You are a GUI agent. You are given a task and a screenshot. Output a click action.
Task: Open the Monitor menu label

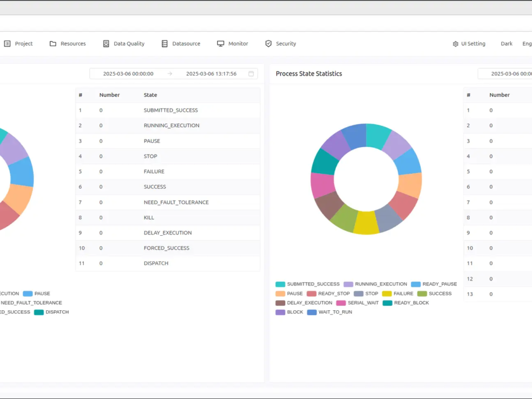click(238, 44)
